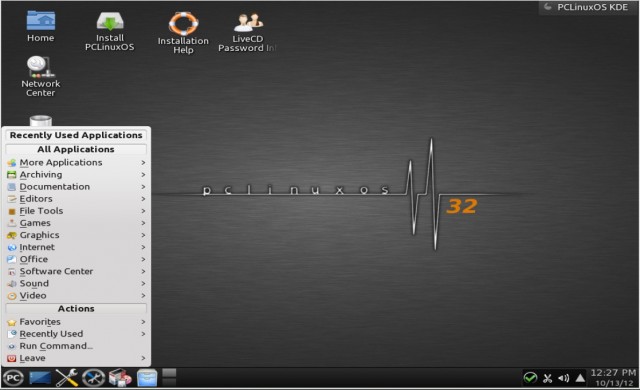Open the Network Center desktop icon
Screen dimensions: 640x390
click(40, 76)
